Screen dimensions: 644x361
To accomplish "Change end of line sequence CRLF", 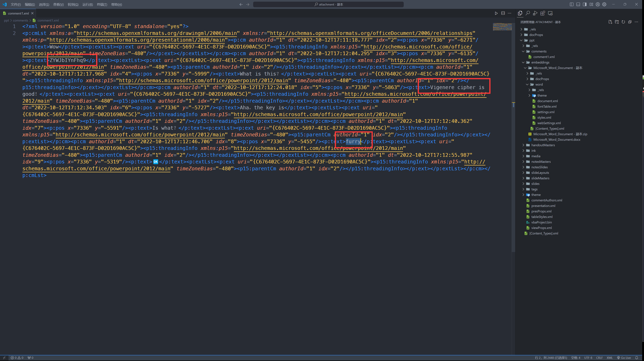I will coord(599,358).
